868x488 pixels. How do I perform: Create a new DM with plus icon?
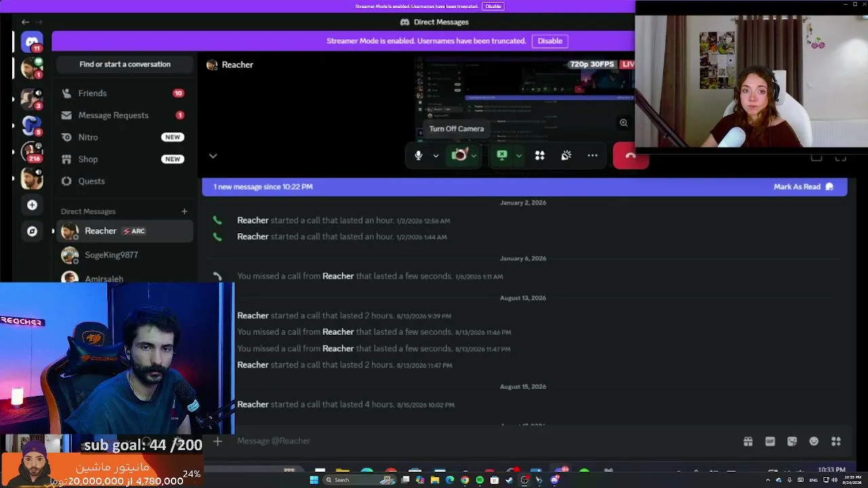[x=184, y=211]
